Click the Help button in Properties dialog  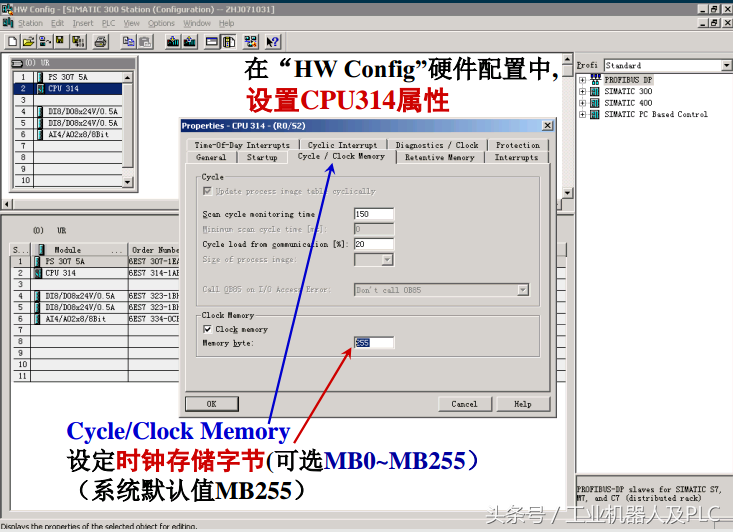click(x=523, y=404)
